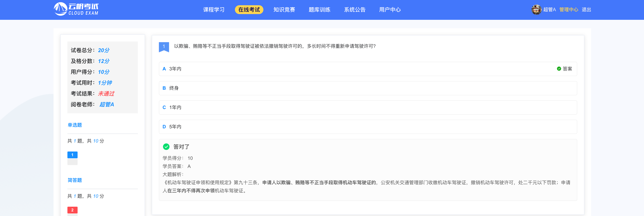Click the 学员答案: A line

click(177, 166)
